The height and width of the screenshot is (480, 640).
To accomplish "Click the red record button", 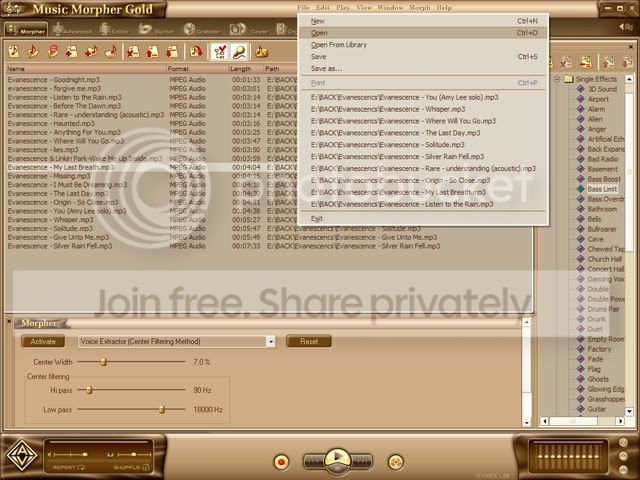I will (281, 462).
